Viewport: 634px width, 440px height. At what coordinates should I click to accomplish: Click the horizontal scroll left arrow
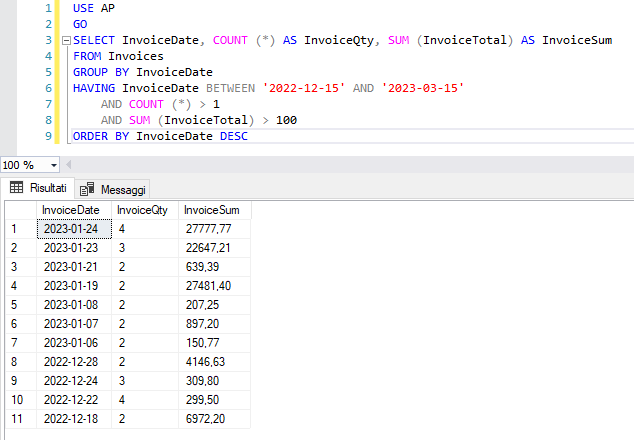coord(69,165)
